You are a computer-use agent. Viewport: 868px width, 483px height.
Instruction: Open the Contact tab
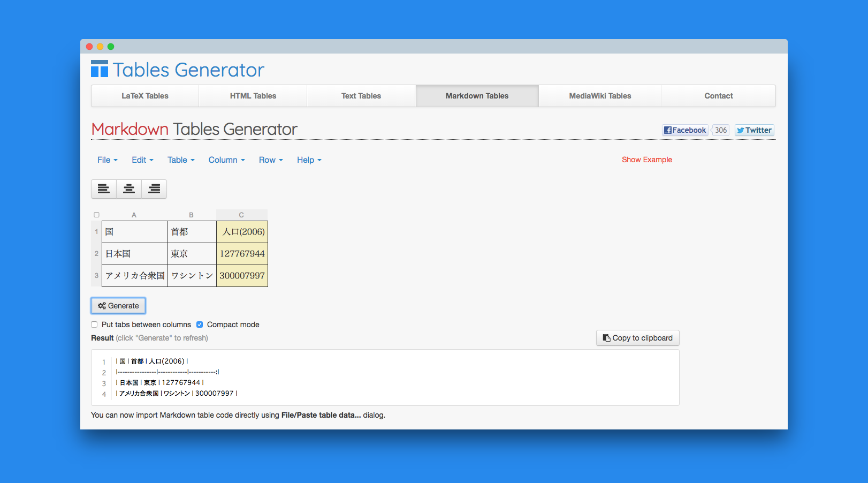click(719, 96)
